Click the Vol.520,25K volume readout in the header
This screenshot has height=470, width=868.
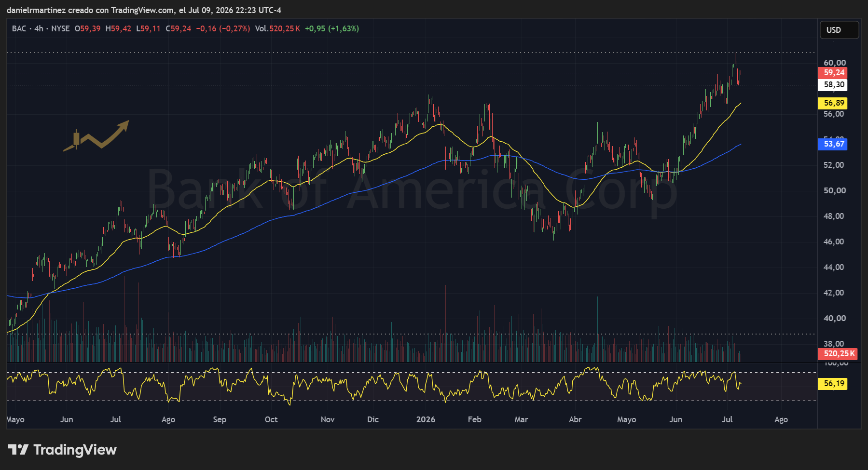(277, 28)
